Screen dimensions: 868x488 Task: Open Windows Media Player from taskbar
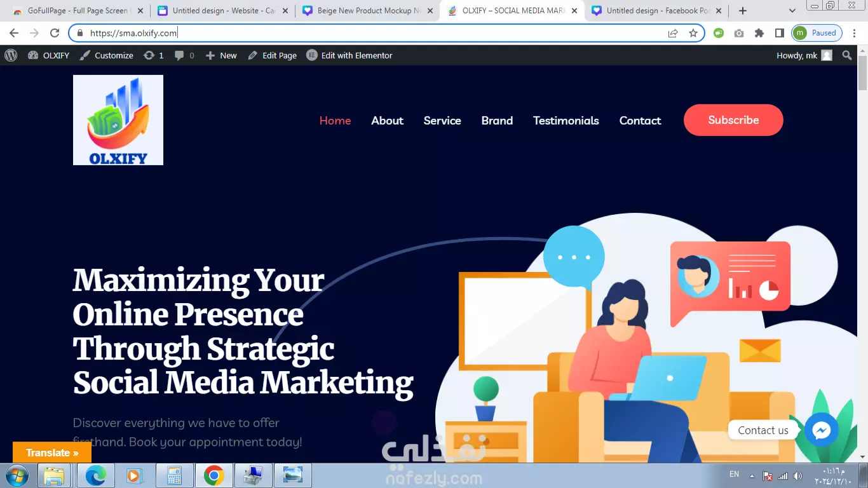click(x=133, y=475)
